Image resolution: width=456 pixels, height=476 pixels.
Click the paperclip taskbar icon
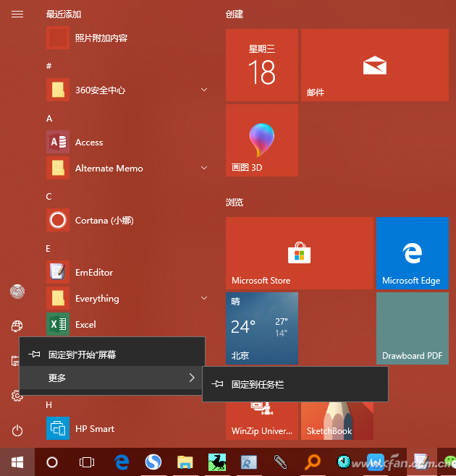click(280, 462)
